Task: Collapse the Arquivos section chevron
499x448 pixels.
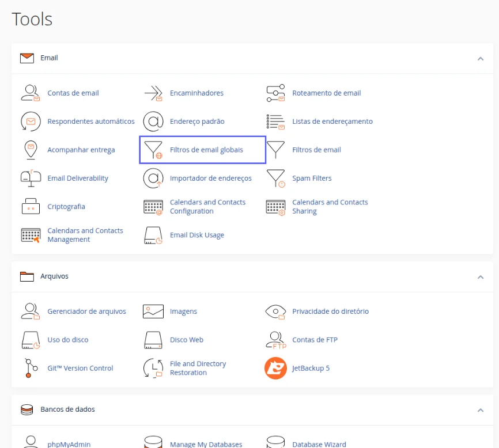Action: 481,277
